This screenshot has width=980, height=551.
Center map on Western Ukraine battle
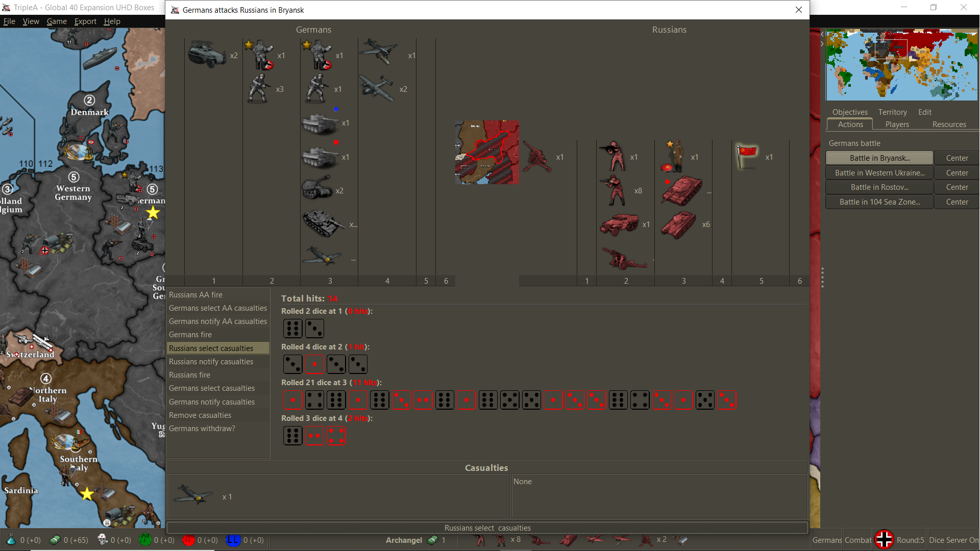[x=957, y=173]
